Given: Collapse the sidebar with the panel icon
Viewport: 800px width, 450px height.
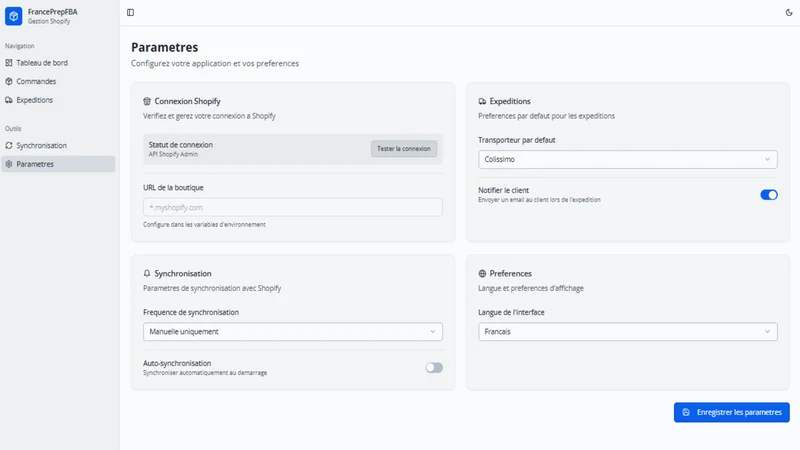Looking at the screenshot, I should 131,12.
